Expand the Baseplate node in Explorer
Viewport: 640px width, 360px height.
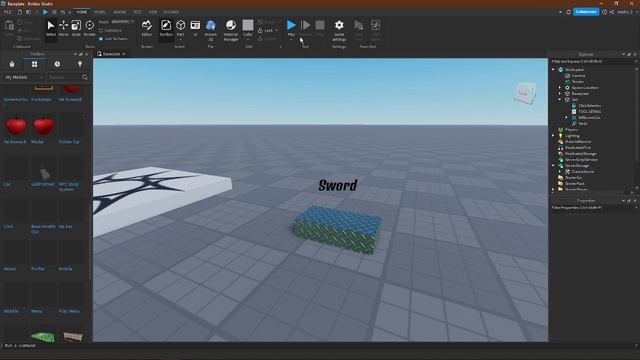click(x=560, y=93)
